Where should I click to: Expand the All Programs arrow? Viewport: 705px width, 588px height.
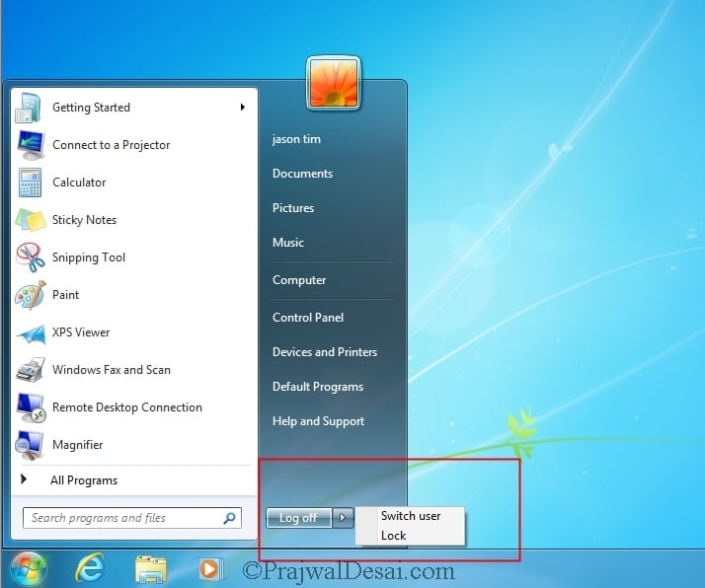pyautogui.click(x=24, y=479)
